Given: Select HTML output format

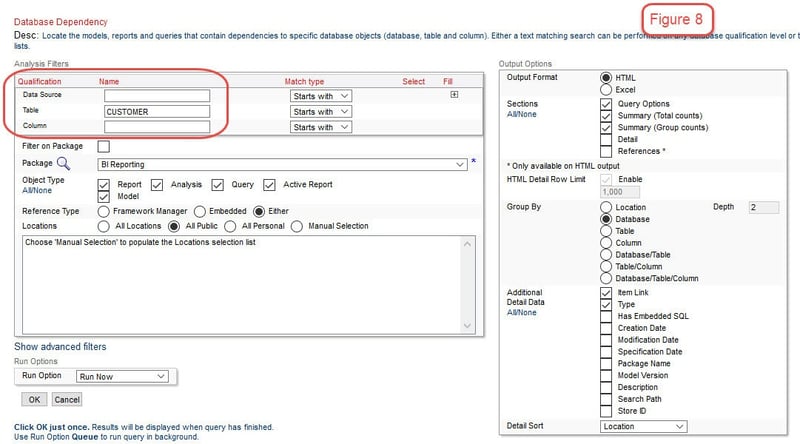Looking at the screenshot, I should point(606,78).
